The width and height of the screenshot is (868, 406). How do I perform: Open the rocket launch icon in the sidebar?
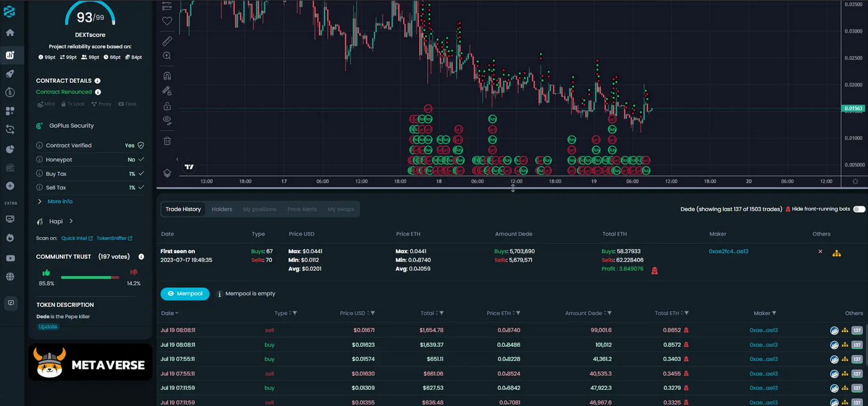pos(10,74)
